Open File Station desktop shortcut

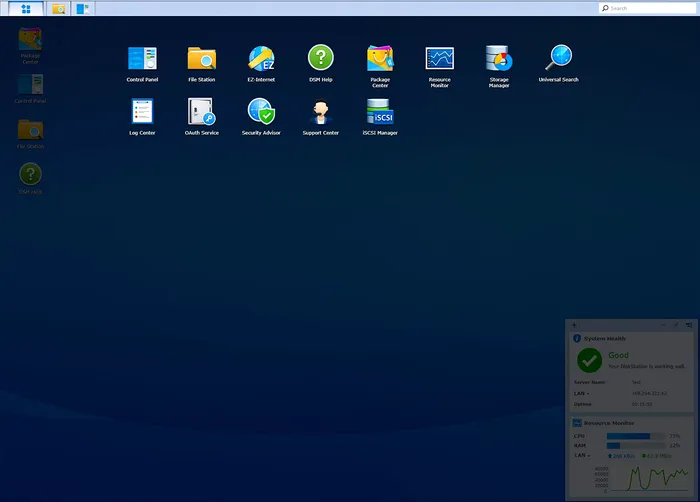(30, 134)
